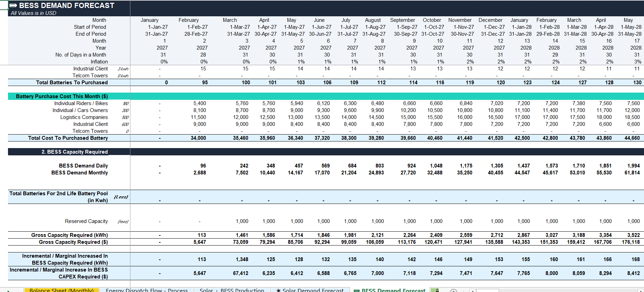Select the 'All Values is in USD' subtitle cell
This screenshot has height=292, width=644.
[x=33, y=13]
